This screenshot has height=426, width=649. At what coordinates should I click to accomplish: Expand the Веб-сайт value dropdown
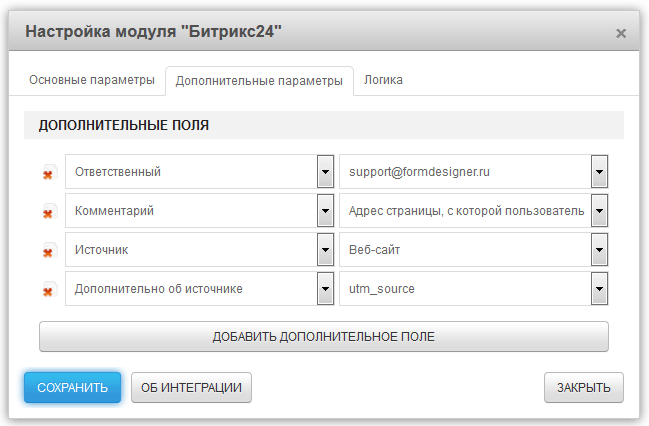(599, 249)
